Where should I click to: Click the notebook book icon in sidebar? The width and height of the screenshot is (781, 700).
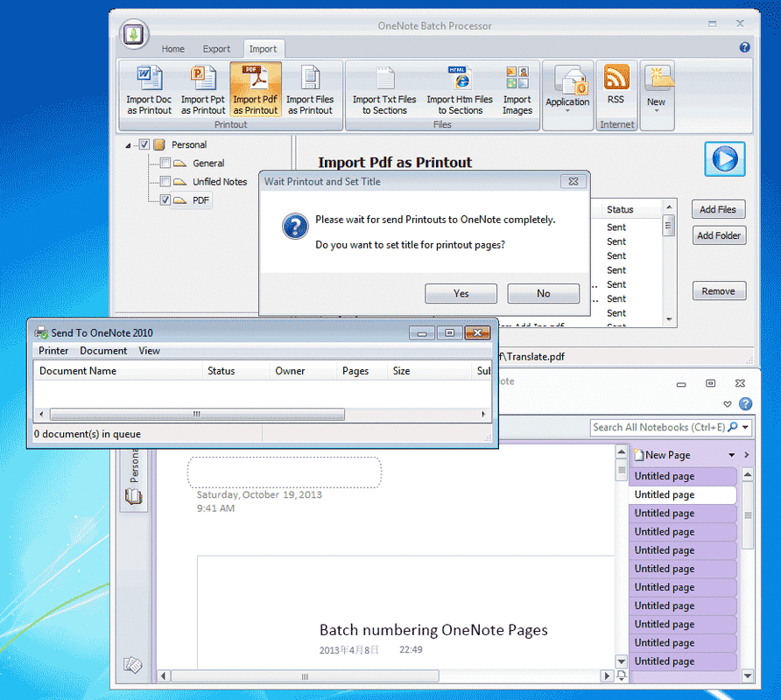coord(133,496)
